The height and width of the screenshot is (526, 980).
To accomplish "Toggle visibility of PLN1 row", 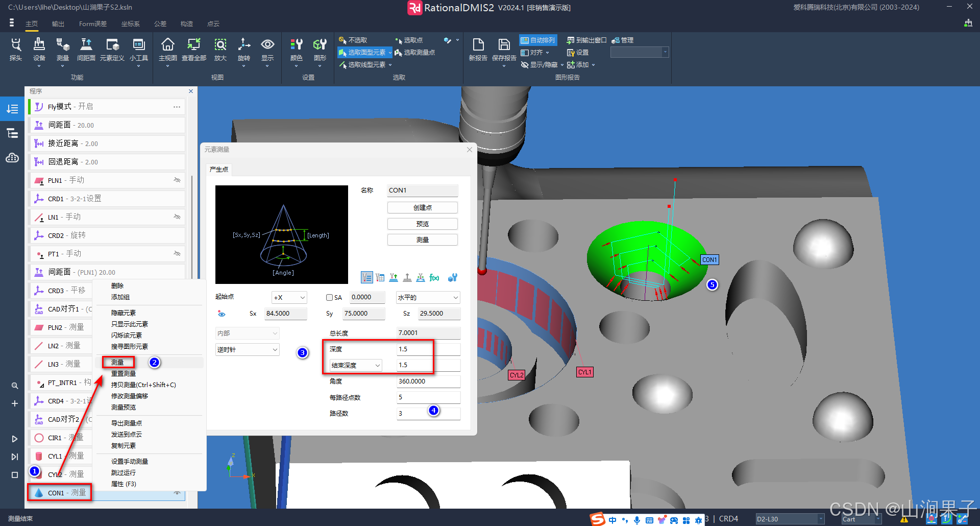I will (x=177, y=180).
